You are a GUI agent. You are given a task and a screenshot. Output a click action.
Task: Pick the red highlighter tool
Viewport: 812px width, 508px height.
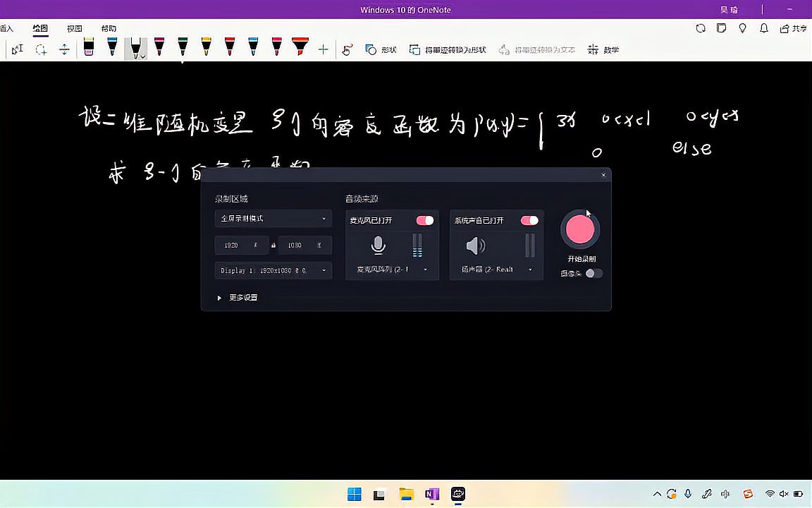(x=300, y=48)
